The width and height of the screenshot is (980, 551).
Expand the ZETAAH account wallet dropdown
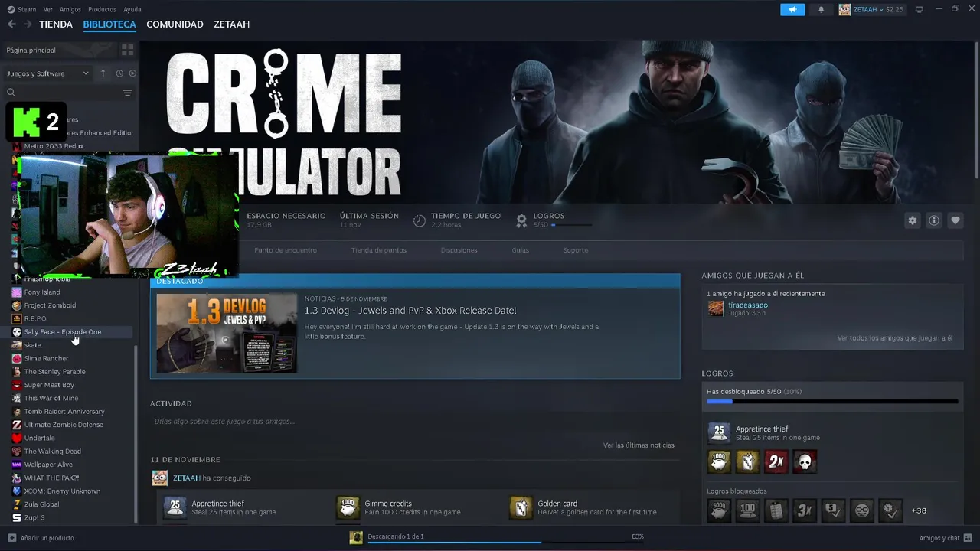pyautogui.click(x=871, y=9)
